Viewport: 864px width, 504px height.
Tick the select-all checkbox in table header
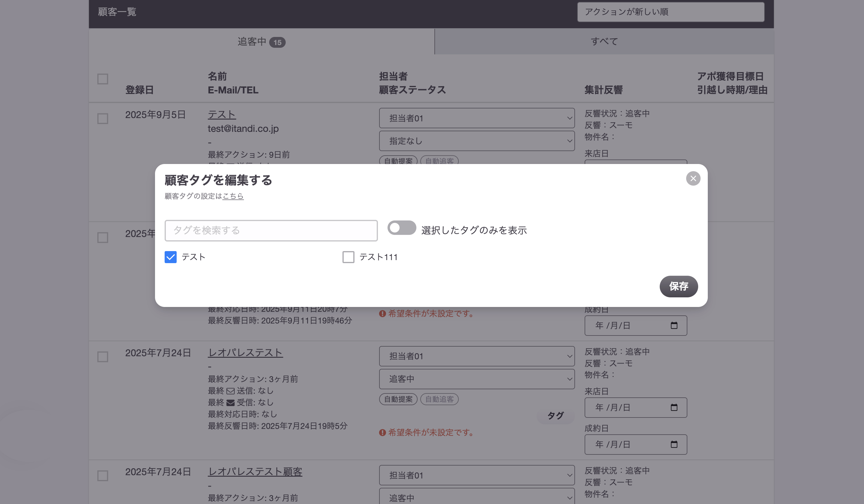point(102,79)
